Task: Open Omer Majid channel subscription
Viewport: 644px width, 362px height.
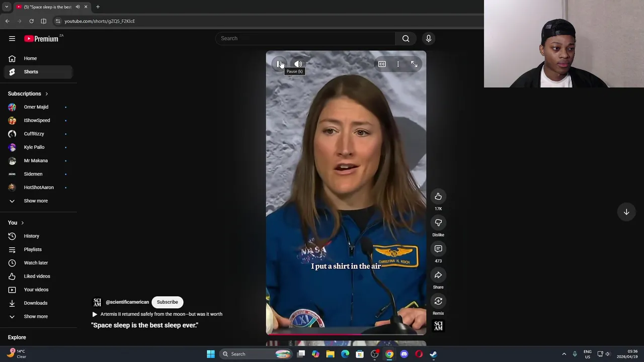Action: pos(38,107)
